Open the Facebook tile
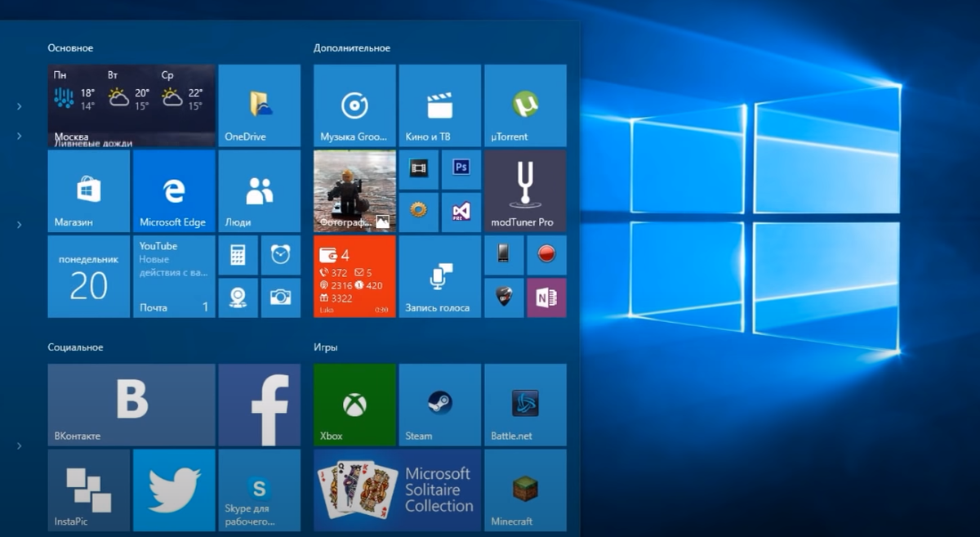The width and height of the screenshot is (980, 537). [259, 405]
